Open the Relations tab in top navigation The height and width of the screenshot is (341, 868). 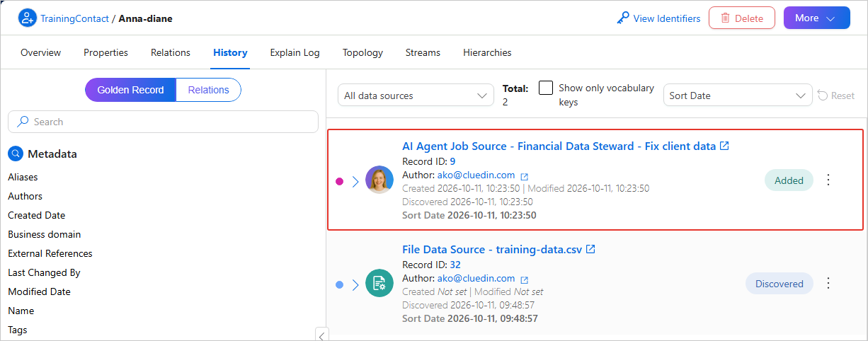tap(171, 52)
